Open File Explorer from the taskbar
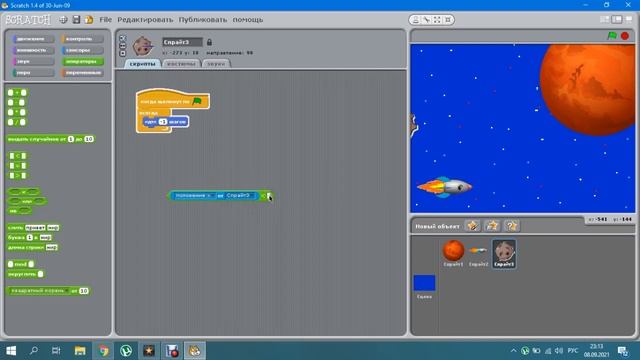 [80, 351]
